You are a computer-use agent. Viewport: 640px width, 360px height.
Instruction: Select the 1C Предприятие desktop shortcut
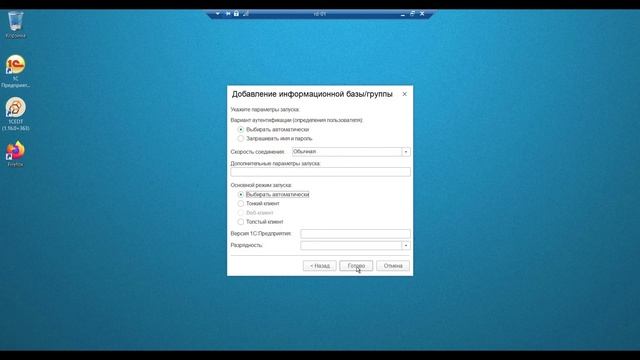[16, 71]
